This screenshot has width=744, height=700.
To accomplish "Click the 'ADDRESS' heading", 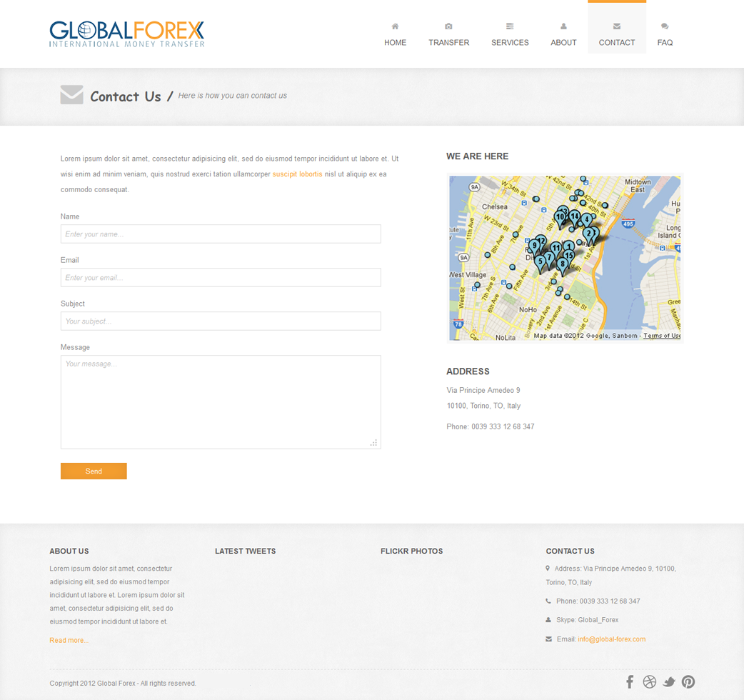I will (x=468, y=371).
